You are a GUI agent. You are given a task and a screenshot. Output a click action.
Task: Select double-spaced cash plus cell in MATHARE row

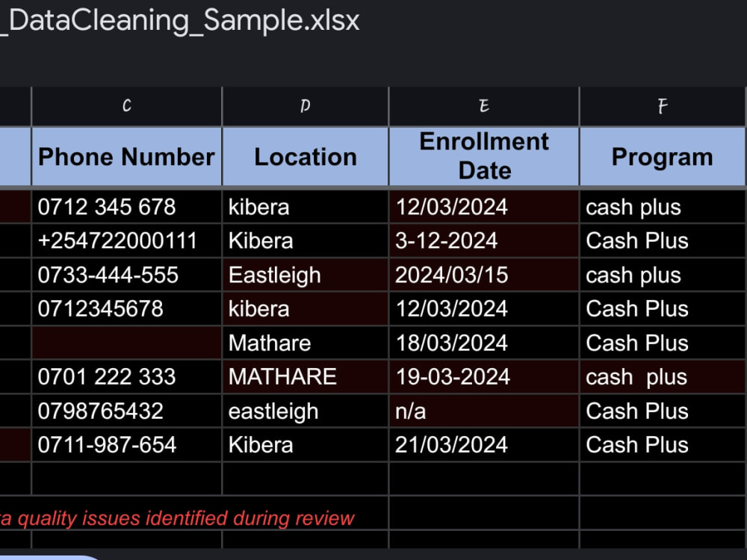point(663,377)
